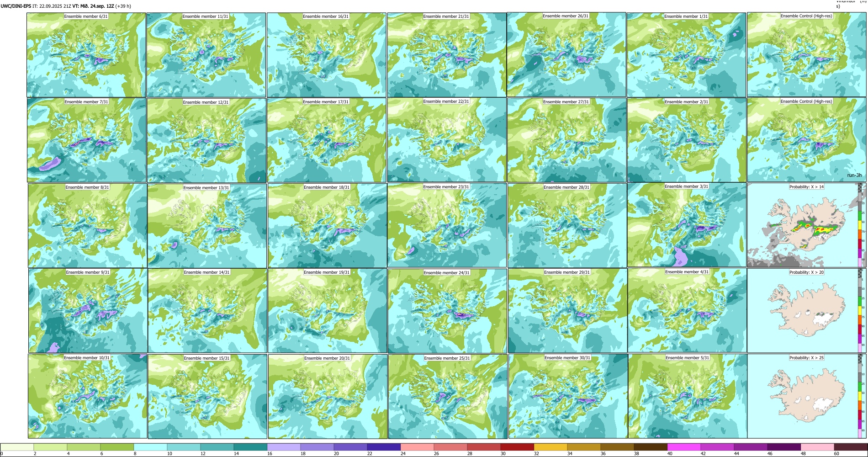Select the Ensemble member 20/31 map

pos(328,397)
